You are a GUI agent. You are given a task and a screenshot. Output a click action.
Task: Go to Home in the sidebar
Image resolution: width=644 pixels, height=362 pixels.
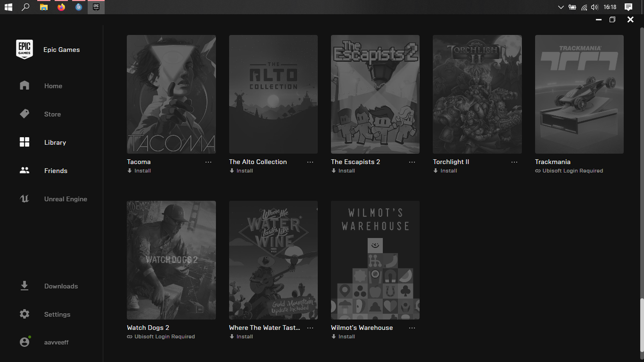(53, 86)
